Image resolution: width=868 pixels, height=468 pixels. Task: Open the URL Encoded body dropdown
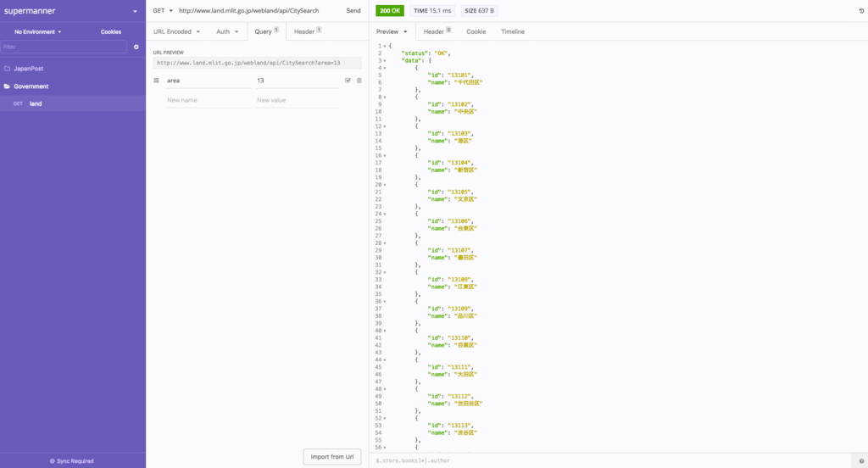coord(176,31)
